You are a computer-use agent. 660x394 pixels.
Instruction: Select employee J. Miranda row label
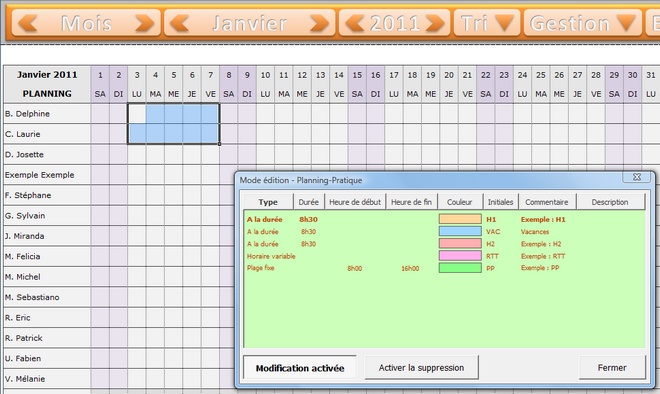click(47, 236)
